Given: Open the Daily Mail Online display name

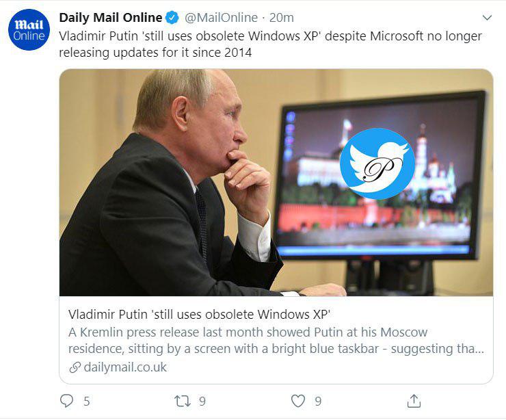Looking at the screenshot, I should pos(111,18).
